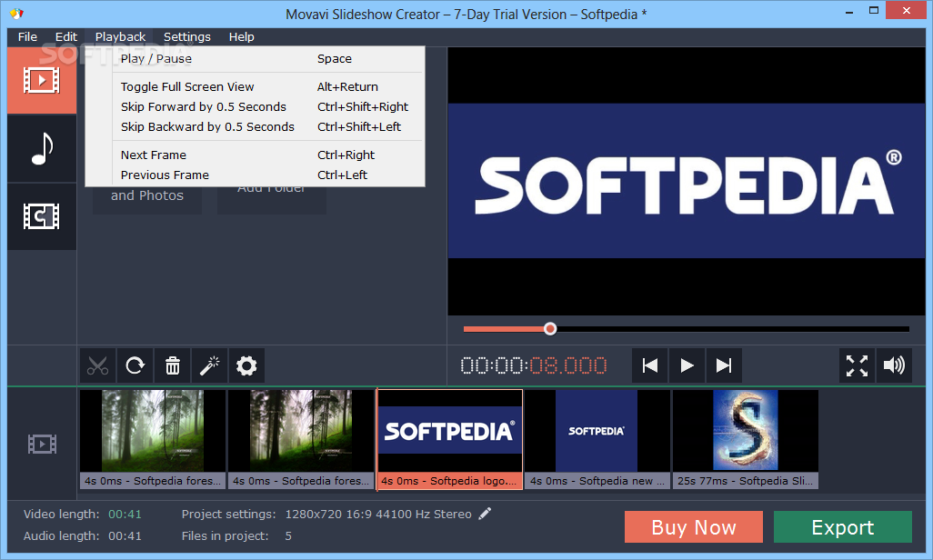Select second Softpedia forest clip thumbnail
The width and height of the screenshot is (933, 560).
301,440
